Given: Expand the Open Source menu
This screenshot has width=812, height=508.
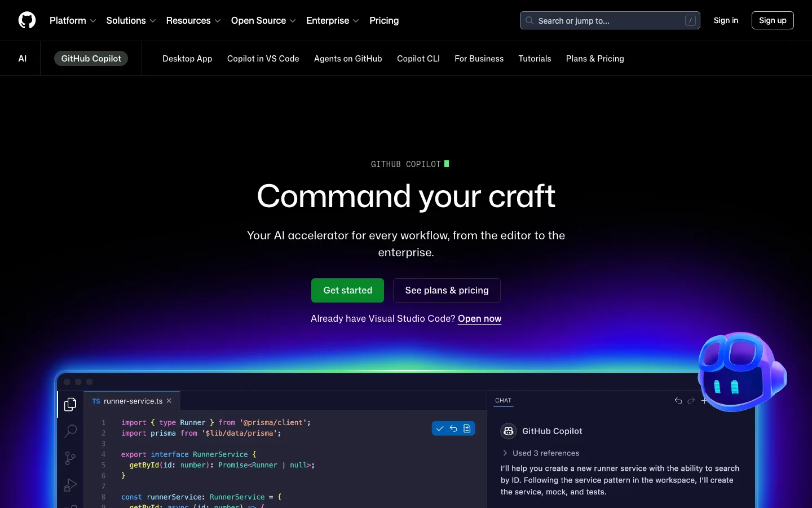Looking at the screenshot, I should coord(263,20).
